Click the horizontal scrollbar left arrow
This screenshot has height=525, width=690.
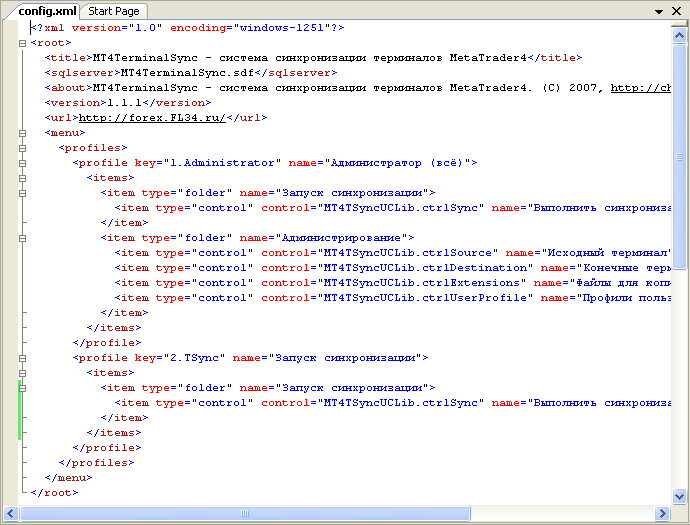click(x=11, y=513)
